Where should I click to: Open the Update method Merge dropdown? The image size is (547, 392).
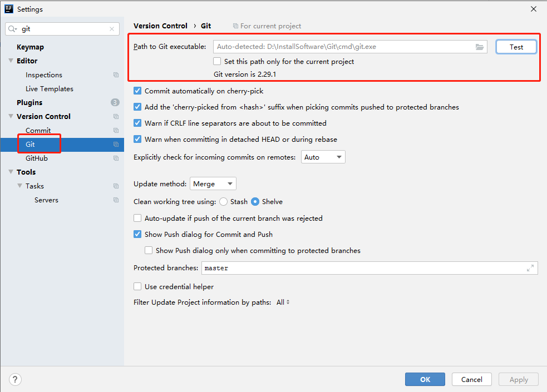tap(213, 184)
